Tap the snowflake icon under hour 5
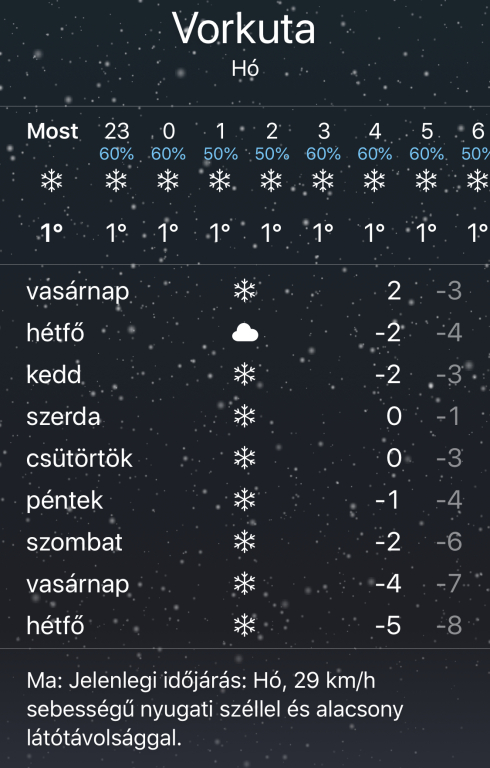The image size is (490, 768). click(426, 181)
